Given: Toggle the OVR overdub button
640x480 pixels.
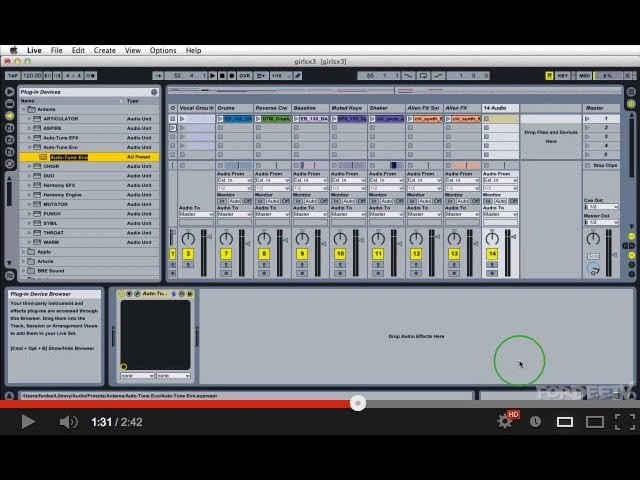Looking at the screenshot, I should 244,76.
